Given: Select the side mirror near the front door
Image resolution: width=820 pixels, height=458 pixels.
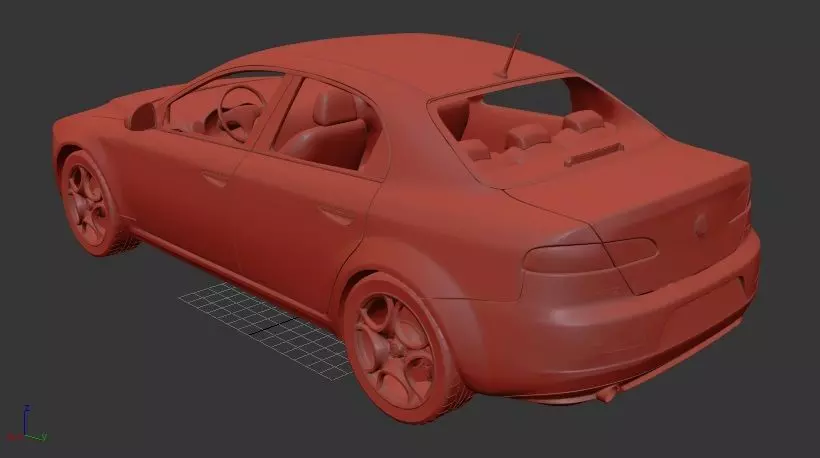Looking at the screenshot, I should coord(141,117).
